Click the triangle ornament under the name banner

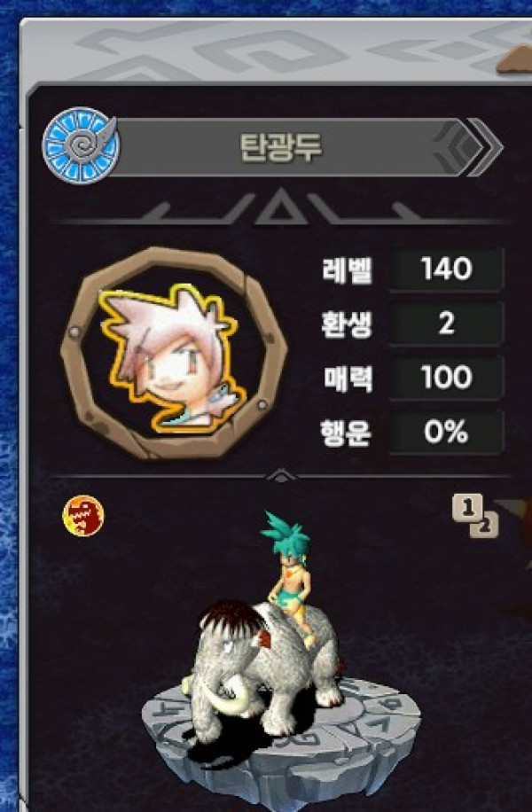pyautogui.click(x=280, y=207)
